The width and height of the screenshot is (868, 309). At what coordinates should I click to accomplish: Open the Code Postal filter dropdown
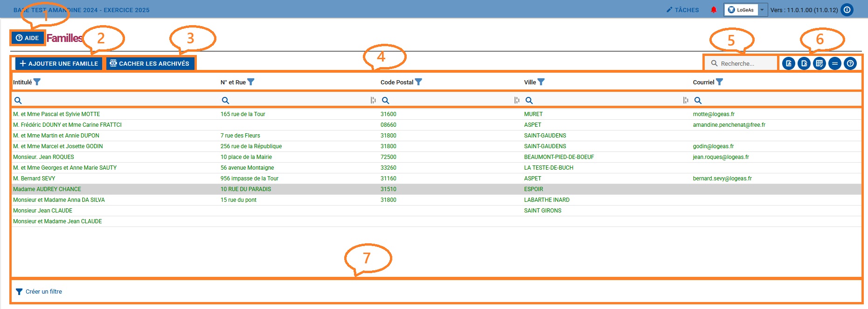pyautogui.click(x=418, y=82)
